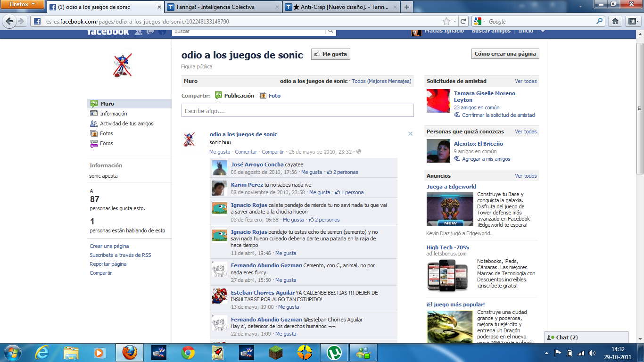Click the volume icon in the system tray

[x=592, y=353]
